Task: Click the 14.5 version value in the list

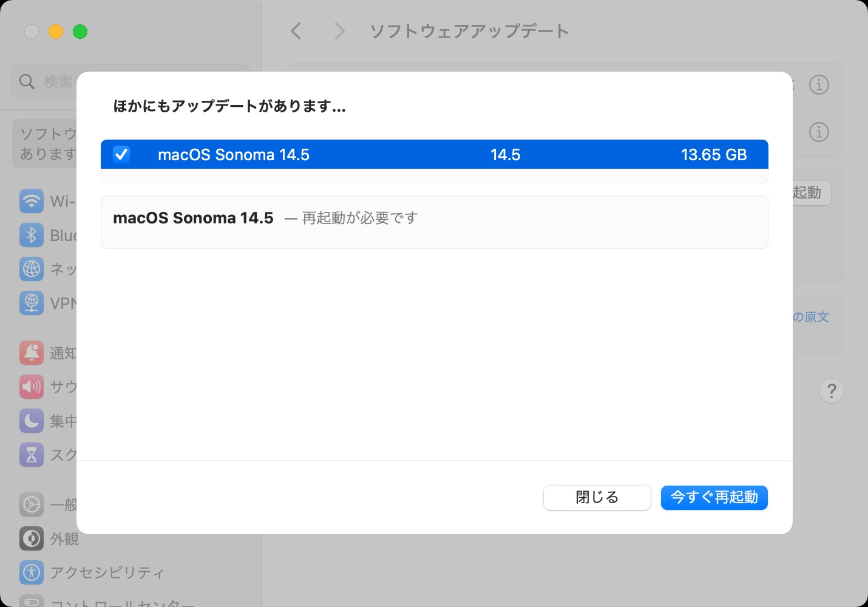Action: (506, 155)
